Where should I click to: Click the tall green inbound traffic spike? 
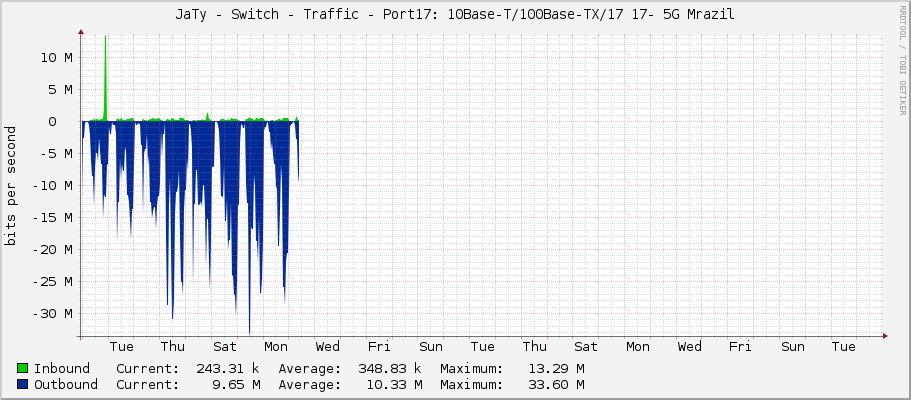point(105,78)
